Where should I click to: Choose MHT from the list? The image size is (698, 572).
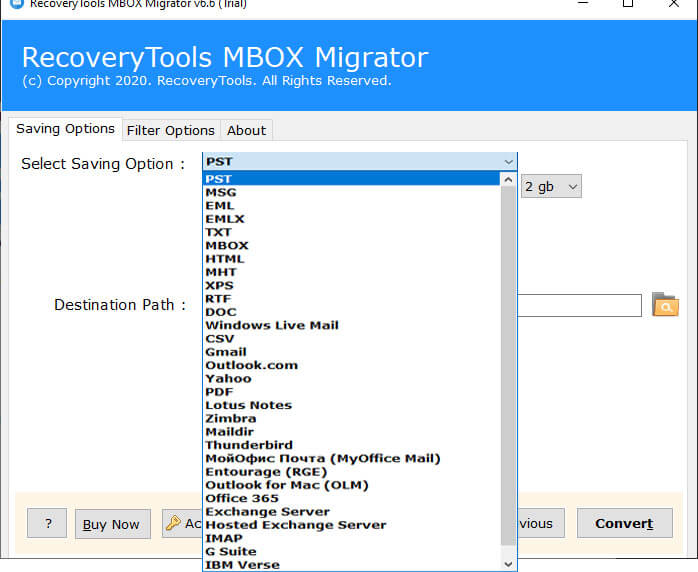click(x=352, y=272)
